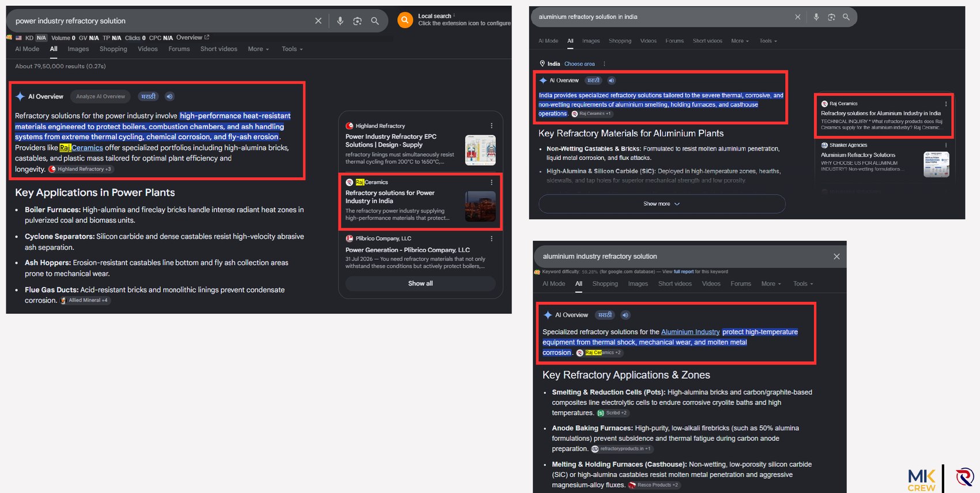This screenshot has width=980, height=493.
Task: Open three-dot menu on 'Refractory solutions for Power Industry' card
Action: [x=491, y=182]
